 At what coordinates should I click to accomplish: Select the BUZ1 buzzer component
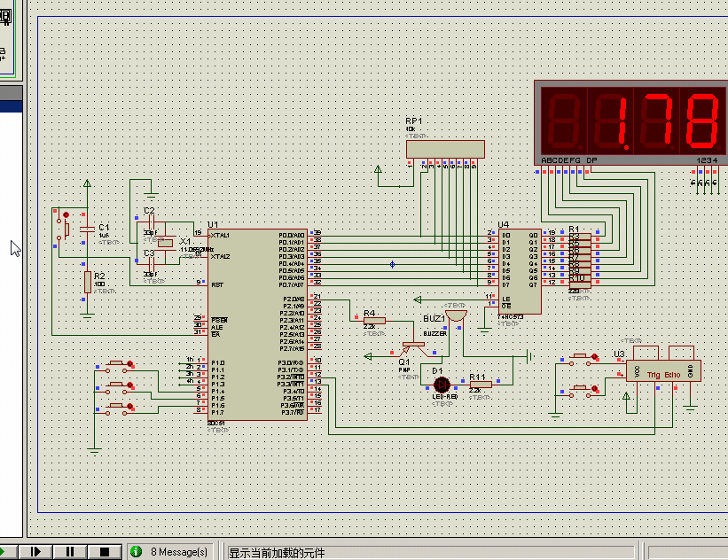[456, 316]
